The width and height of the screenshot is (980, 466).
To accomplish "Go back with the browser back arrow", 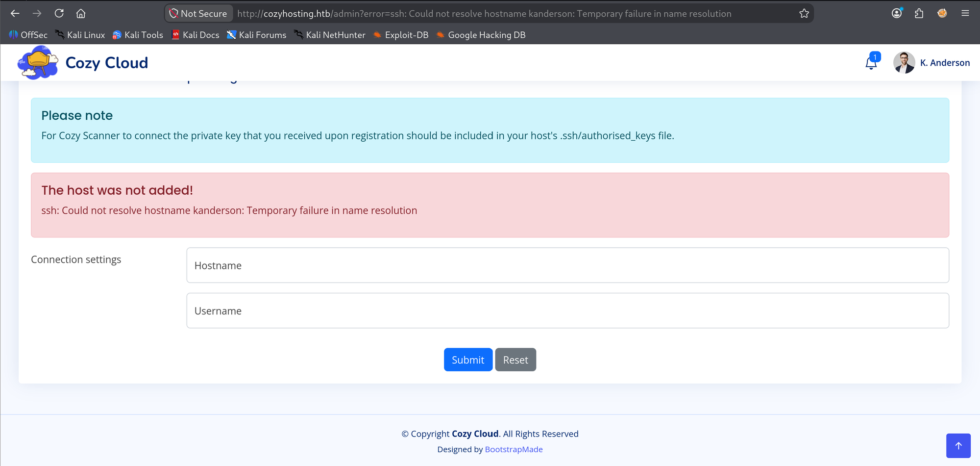I will (x=15, y=13).
